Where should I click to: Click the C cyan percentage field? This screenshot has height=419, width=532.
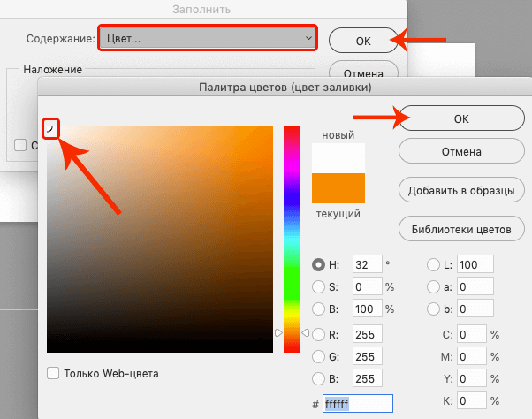point(472,335)
